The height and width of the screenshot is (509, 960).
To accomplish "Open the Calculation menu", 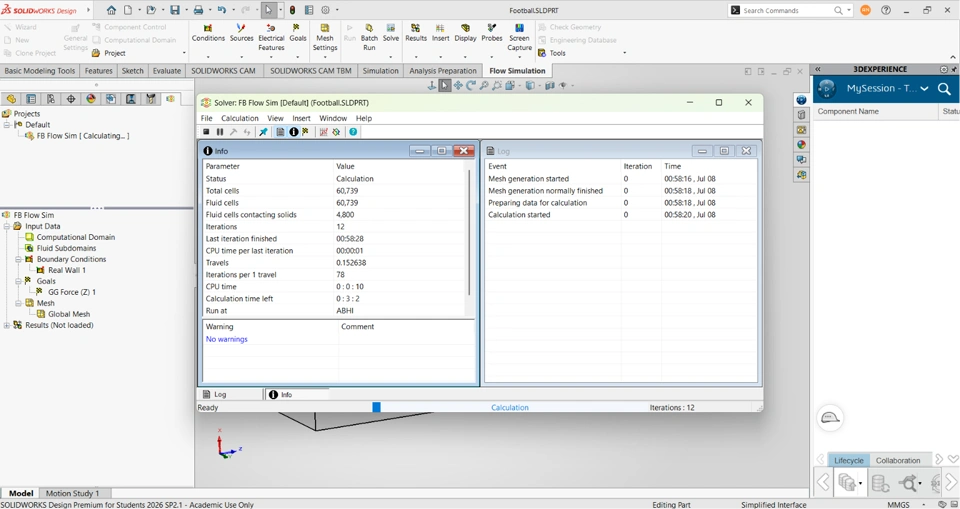I will click(239, 118).
